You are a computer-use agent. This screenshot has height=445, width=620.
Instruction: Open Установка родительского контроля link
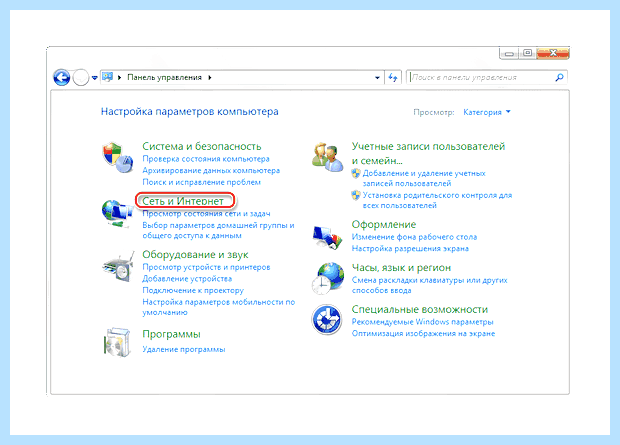click(437, 200)
